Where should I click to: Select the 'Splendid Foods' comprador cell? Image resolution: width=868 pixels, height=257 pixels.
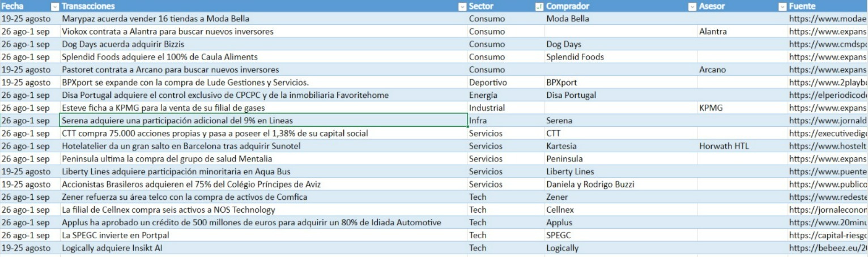621,57
